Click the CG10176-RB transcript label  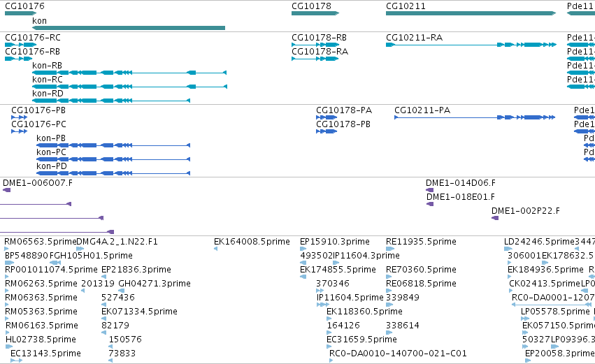coord(32,52)
